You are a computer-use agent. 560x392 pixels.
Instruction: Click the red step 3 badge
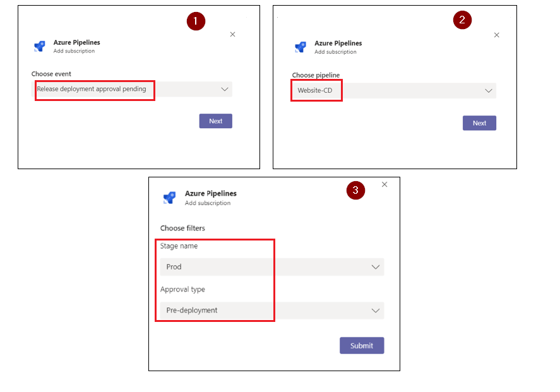coord(355,190)
